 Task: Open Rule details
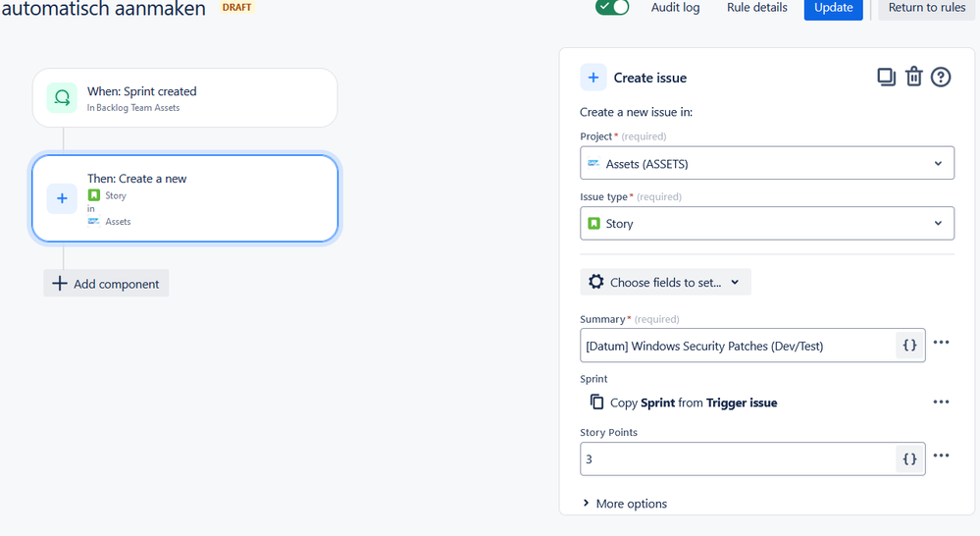757,8
